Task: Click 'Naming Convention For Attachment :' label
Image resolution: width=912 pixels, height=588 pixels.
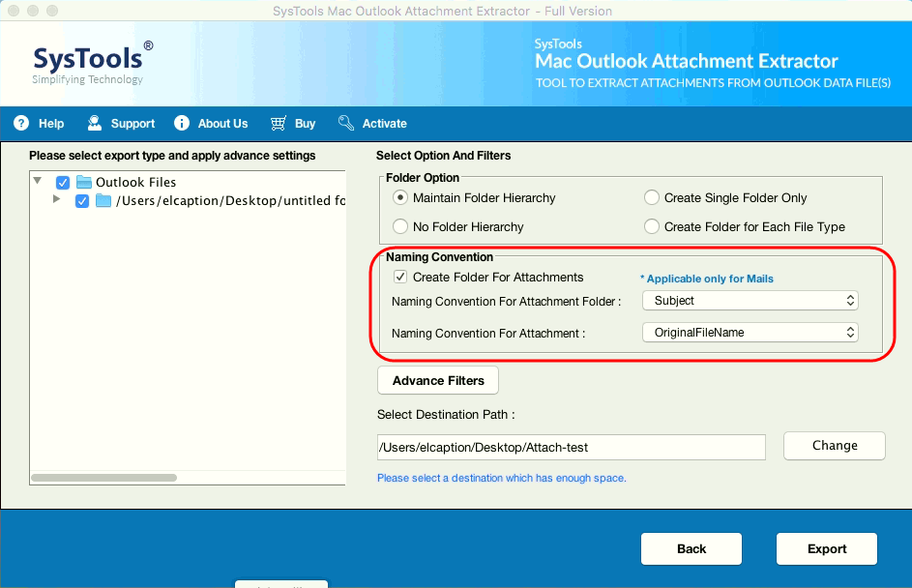Action: click(488, 334)
